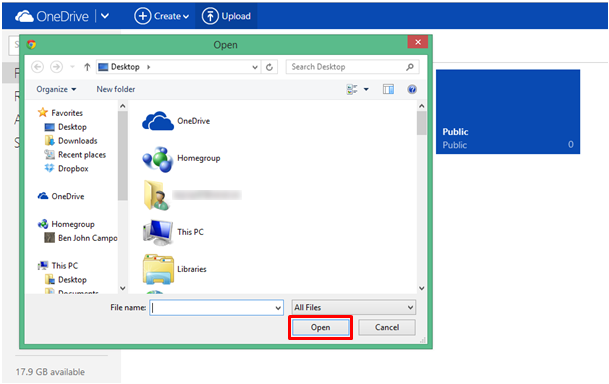This screenshot has width=609, height=384.
Task: Click the Libraries folder icon in file list
Action: 158,269
